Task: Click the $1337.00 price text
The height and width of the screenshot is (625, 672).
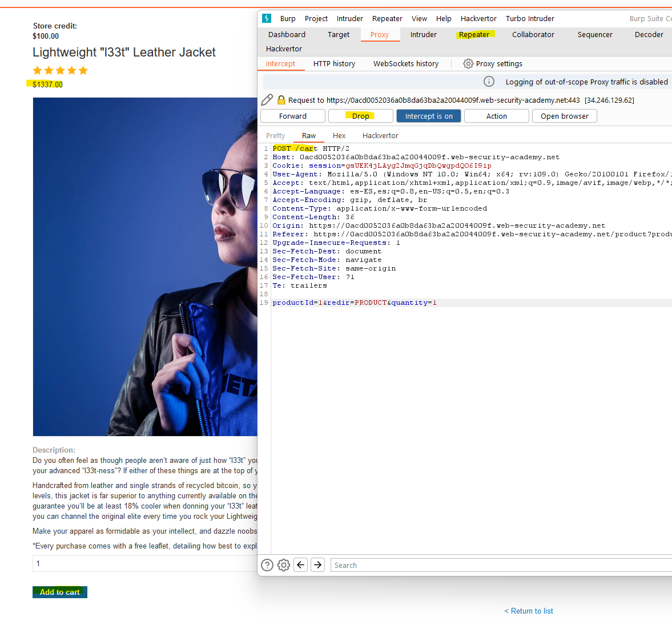Action: 47,84
